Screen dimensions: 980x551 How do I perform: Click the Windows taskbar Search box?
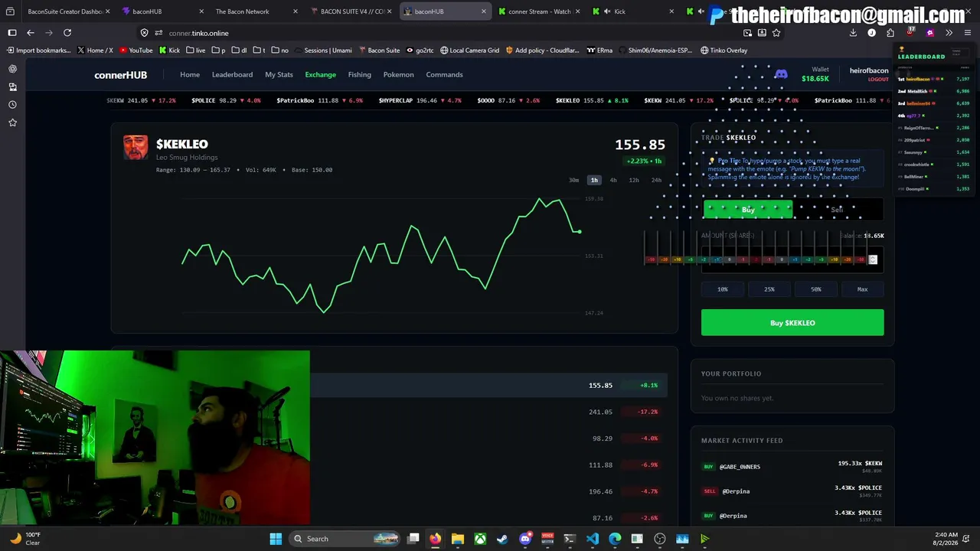tap(344, 539)
